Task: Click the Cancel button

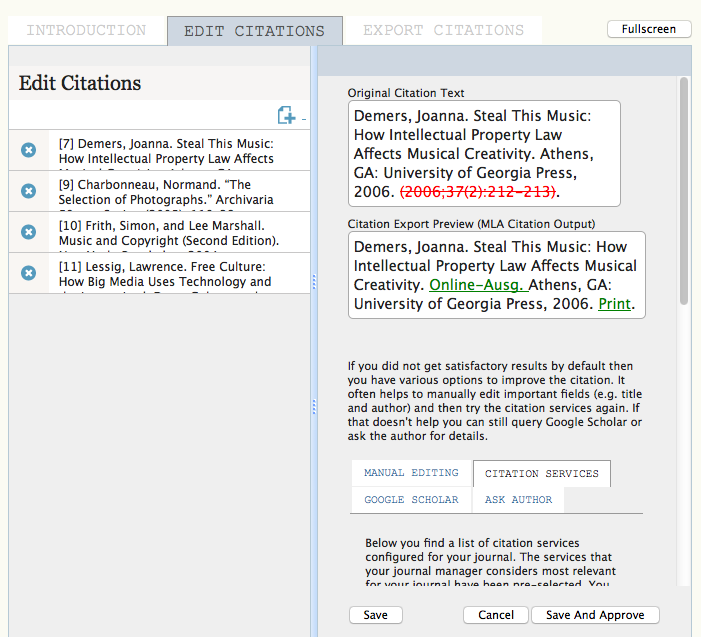Action: point(496,615)
